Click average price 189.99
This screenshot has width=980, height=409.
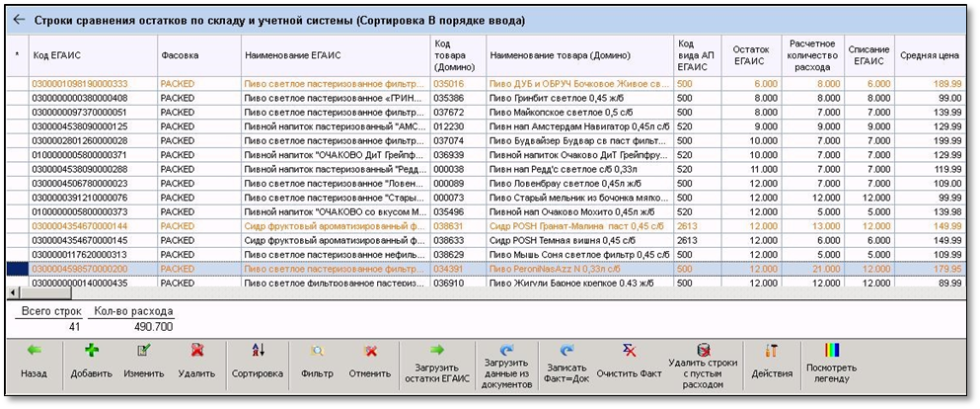click(930, 83)
